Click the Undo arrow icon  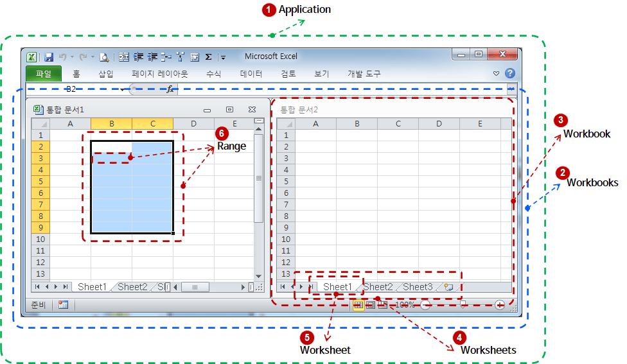pos(63,57)
